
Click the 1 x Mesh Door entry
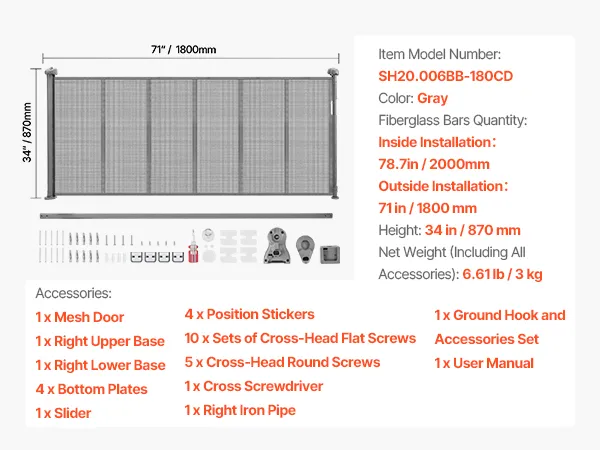(80, 317)
